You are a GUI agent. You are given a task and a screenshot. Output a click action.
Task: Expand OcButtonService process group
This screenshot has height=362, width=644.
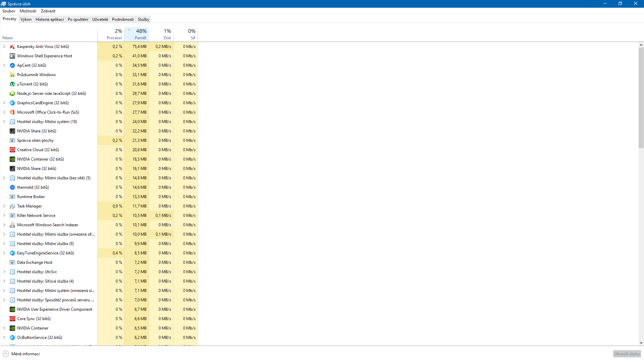pyautogui.click(x=4, y=338)
